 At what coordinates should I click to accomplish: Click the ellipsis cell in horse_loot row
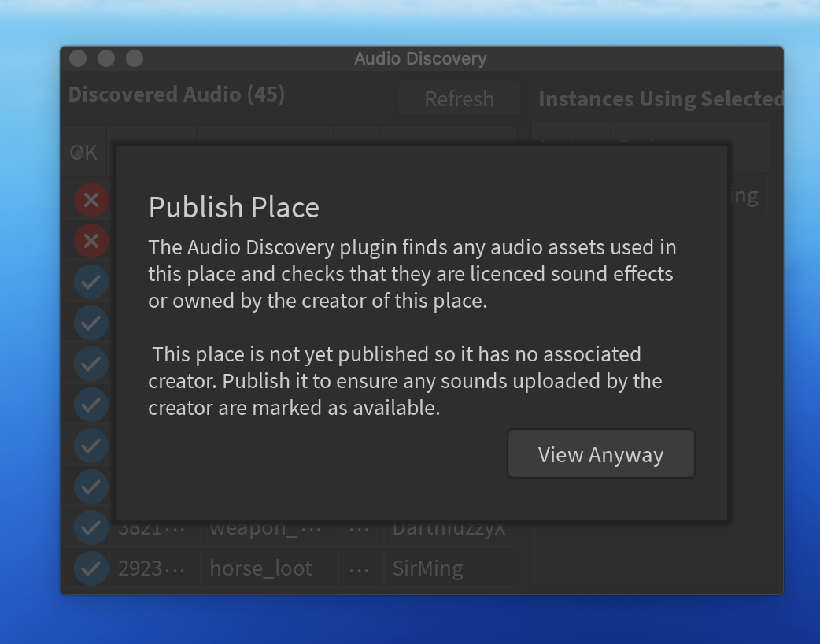pos(360,568)
